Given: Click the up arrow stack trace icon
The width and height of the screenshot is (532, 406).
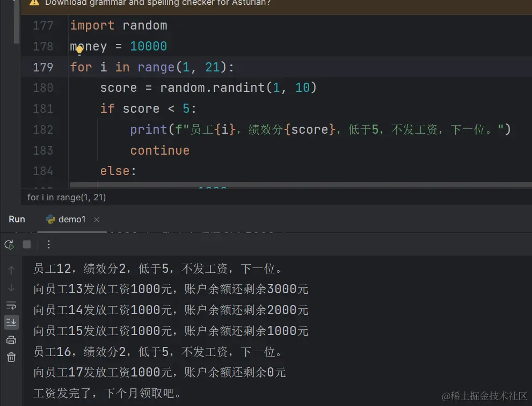Looking at the screenshot, I should (11, 270).
